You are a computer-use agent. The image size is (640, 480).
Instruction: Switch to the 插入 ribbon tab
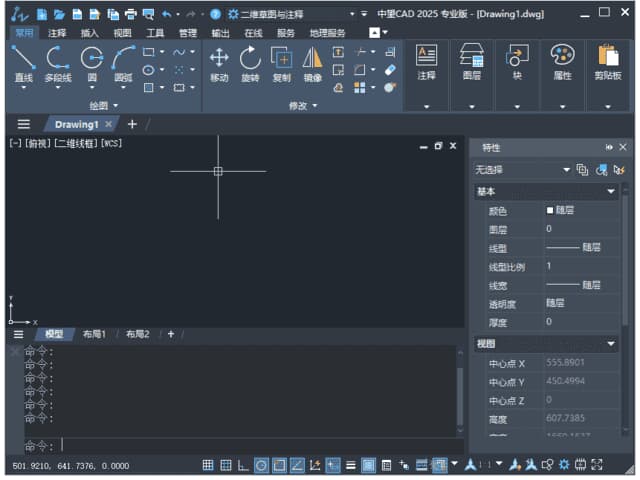pyautogui.click(x=90, y=33)
